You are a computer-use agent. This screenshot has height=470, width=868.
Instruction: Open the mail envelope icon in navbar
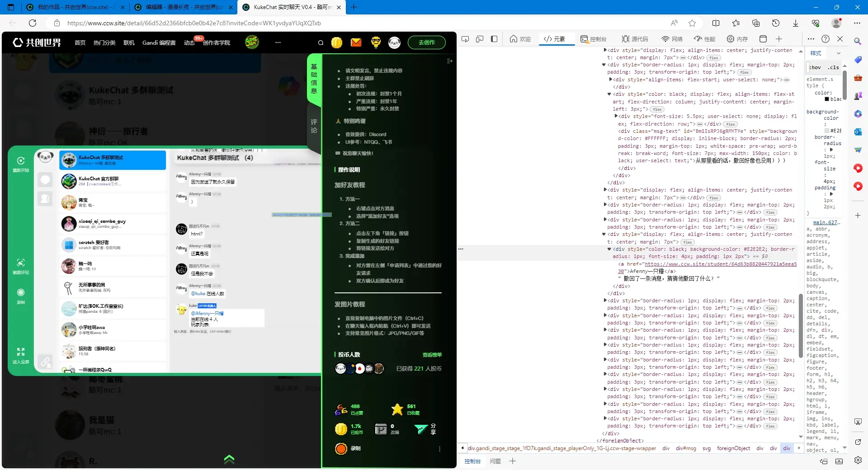[356, 42]
